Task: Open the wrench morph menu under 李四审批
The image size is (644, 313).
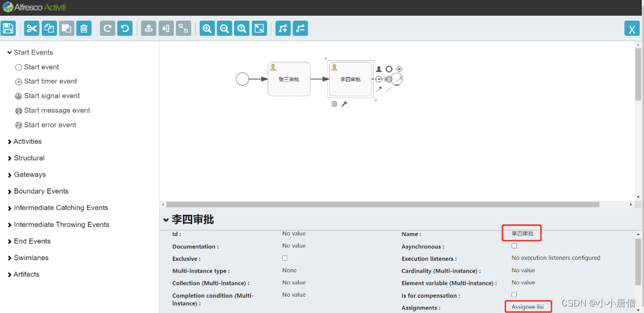Action: tap(344, 103)
